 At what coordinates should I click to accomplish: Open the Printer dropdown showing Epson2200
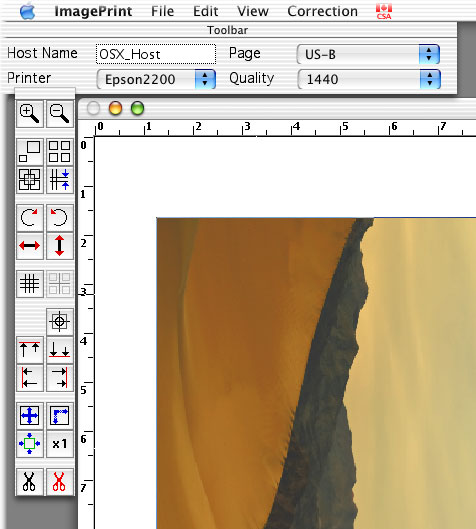pos(156,79)
